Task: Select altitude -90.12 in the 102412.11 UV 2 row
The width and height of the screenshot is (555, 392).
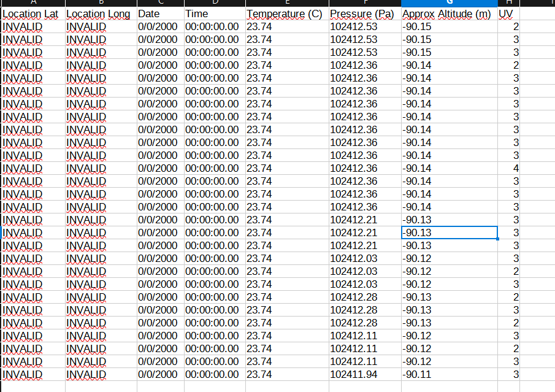Action: (x=450, y=348)
